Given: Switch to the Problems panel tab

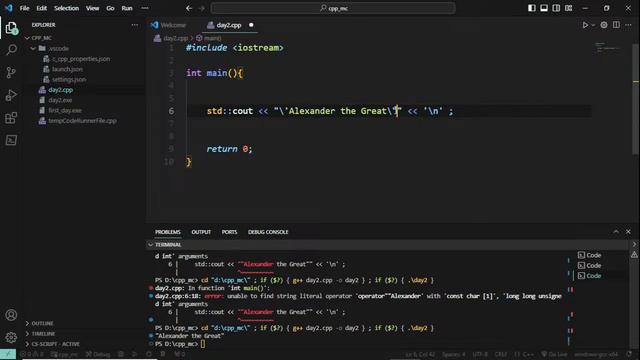Looking at the screenshot, I should 167,232.
